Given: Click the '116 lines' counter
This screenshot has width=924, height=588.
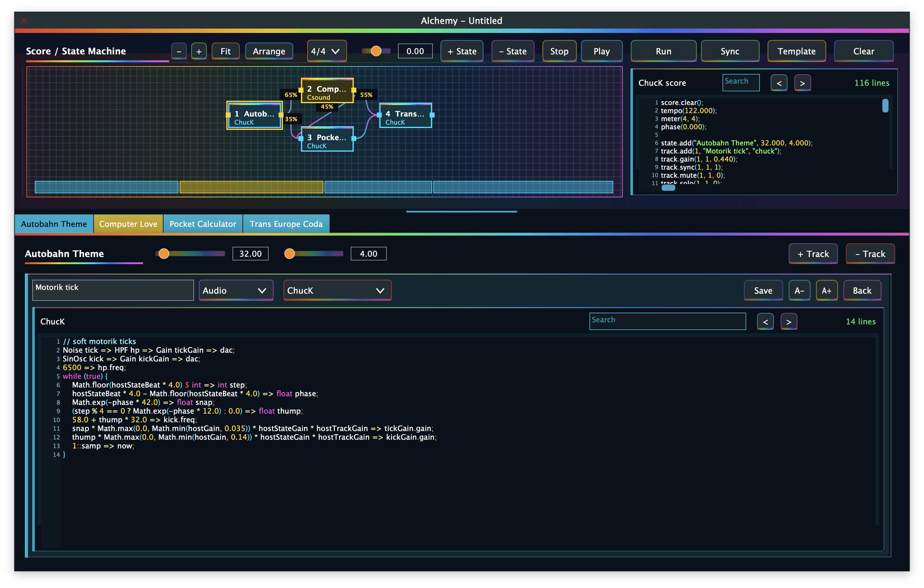Looking at the screenshot, I should [871, 83].
